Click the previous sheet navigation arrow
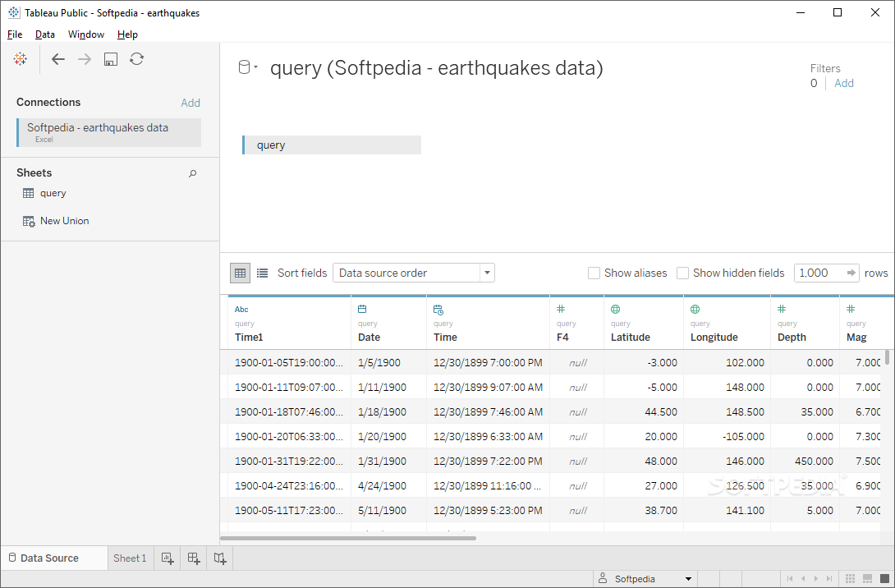The height and width of the screenshot is (588, 895). 803,579
